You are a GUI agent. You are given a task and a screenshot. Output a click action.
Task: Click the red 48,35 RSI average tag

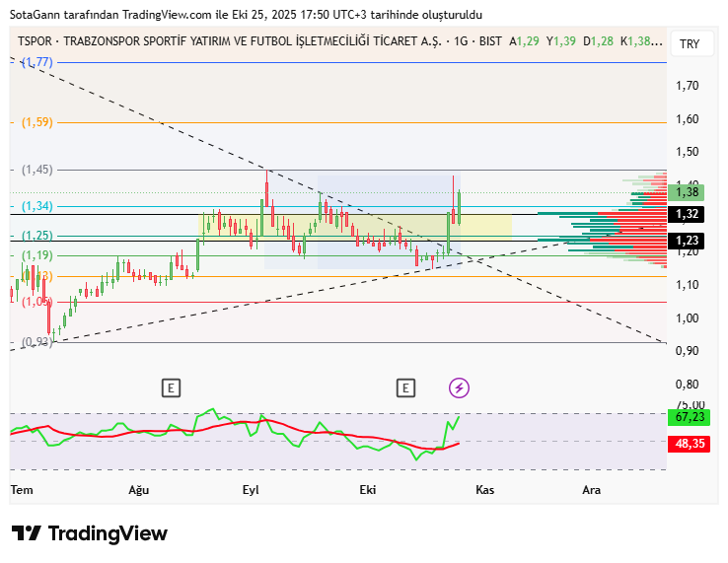[x=689, y=444]
